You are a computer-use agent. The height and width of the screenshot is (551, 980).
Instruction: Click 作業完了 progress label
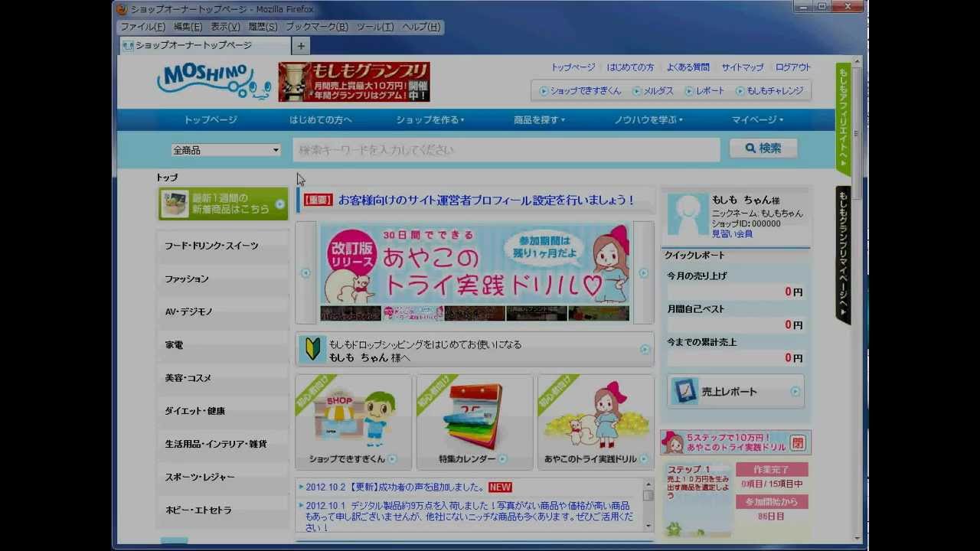(772, 469)
